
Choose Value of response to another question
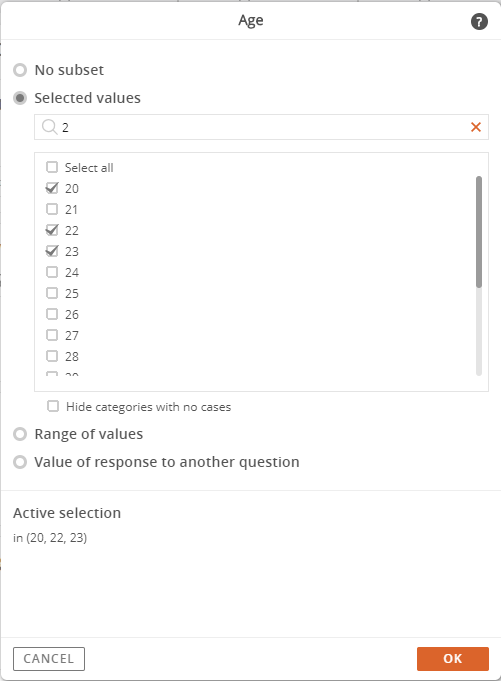[20, 462]
